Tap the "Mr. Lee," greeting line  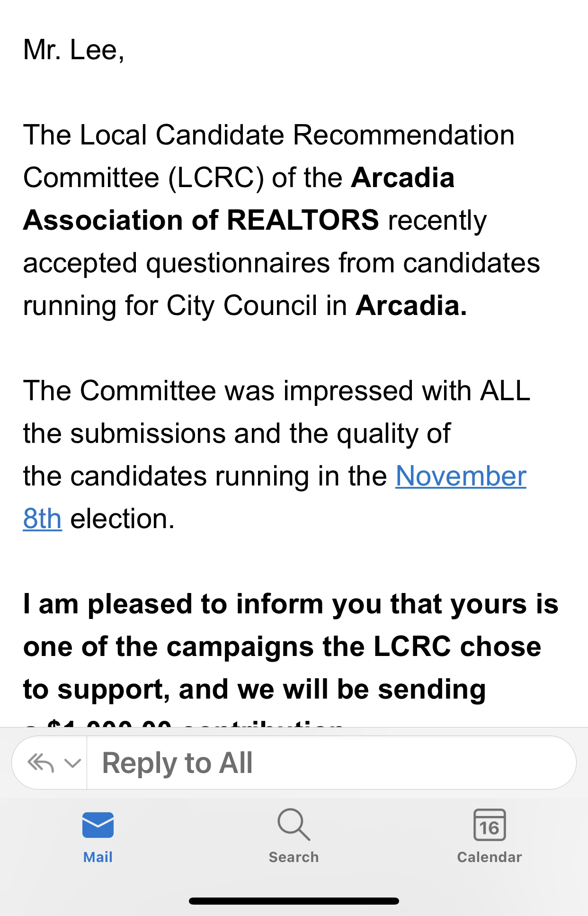[74, 50]
